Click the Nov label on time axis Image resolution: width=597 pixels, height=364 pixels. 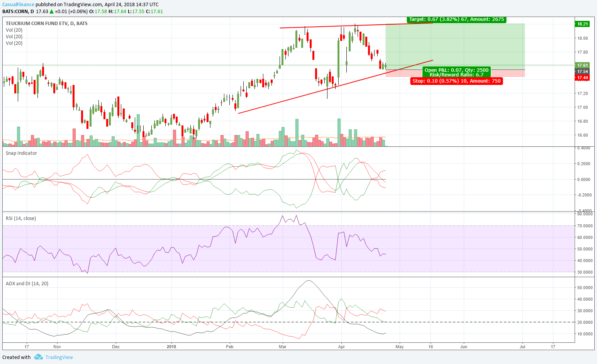click(x=57, y=347)
